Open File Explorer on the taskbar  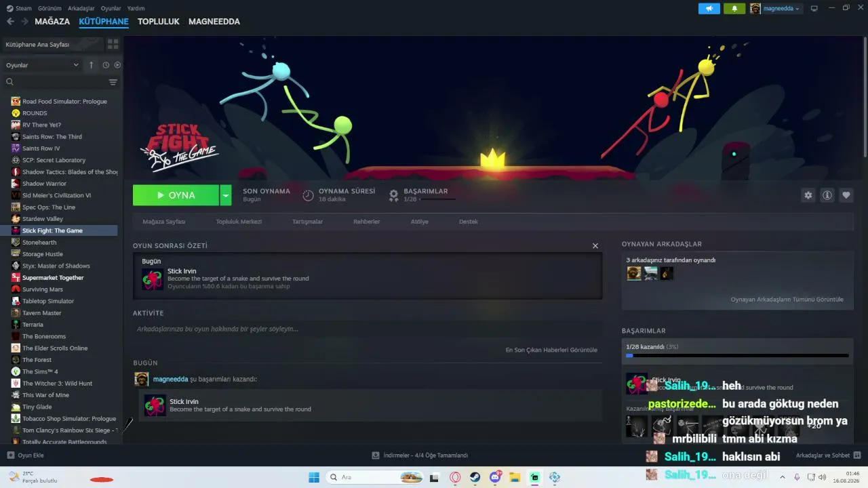(515, 477)
